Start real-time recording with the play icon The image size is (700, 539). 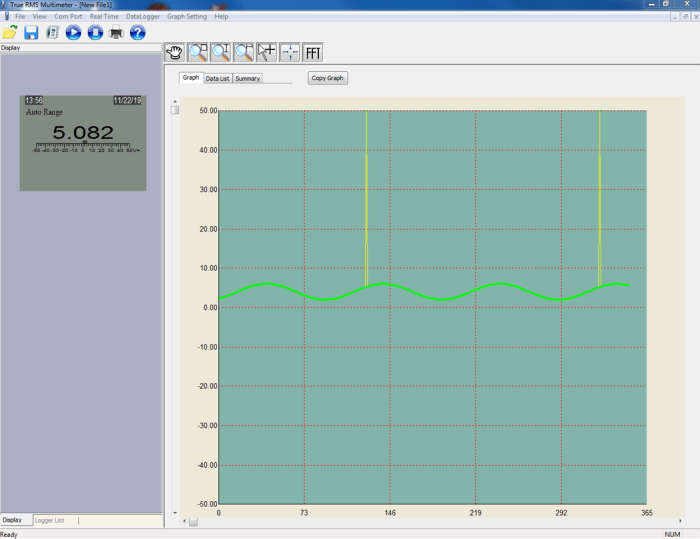73,33
